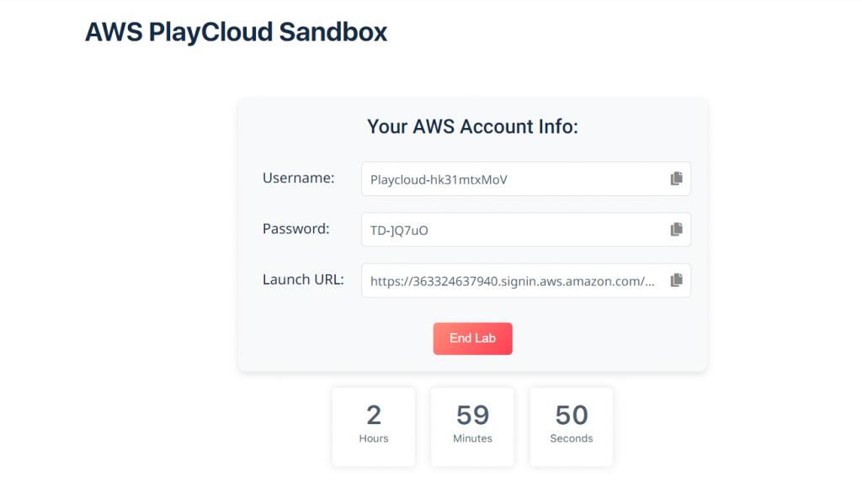The height and width of the screenshot is (504, 862).
Task: Click the Playcloud-hk31mtxMoV username text
Action: 439,179
